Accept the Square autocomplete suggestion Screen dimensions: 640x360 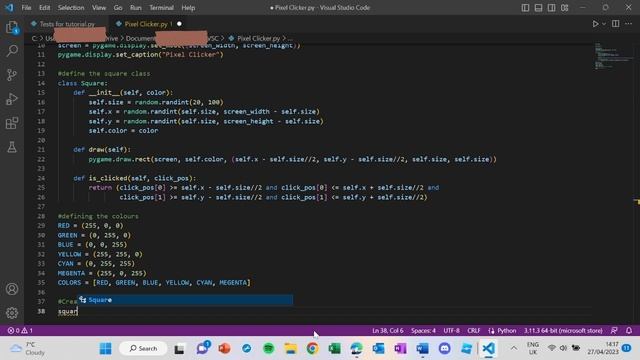[x=185, y=300]
